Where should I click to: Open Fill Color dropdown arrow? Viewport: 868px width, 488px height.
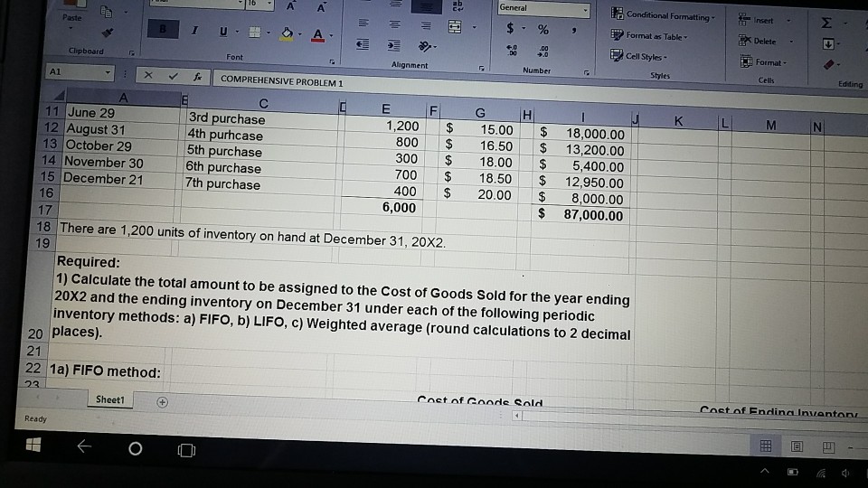click(x=300, y=34)
